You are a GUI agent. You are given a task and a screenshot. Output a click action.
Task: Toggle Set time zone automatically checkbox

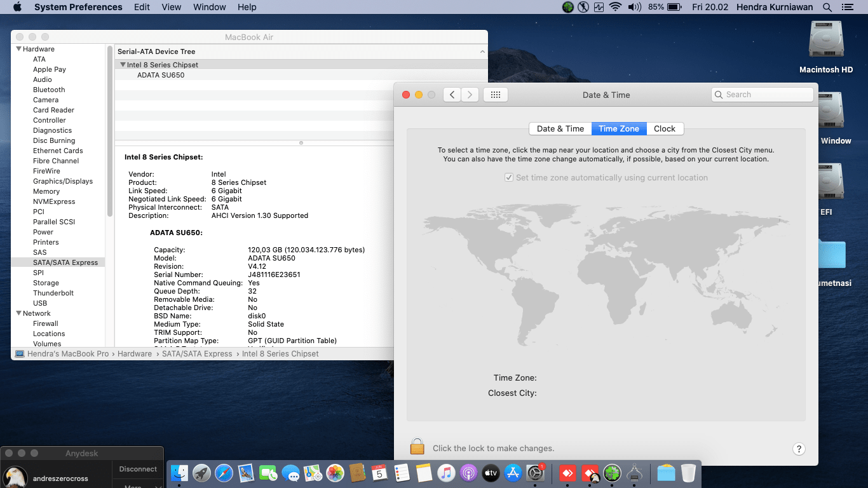pos(508,178)
